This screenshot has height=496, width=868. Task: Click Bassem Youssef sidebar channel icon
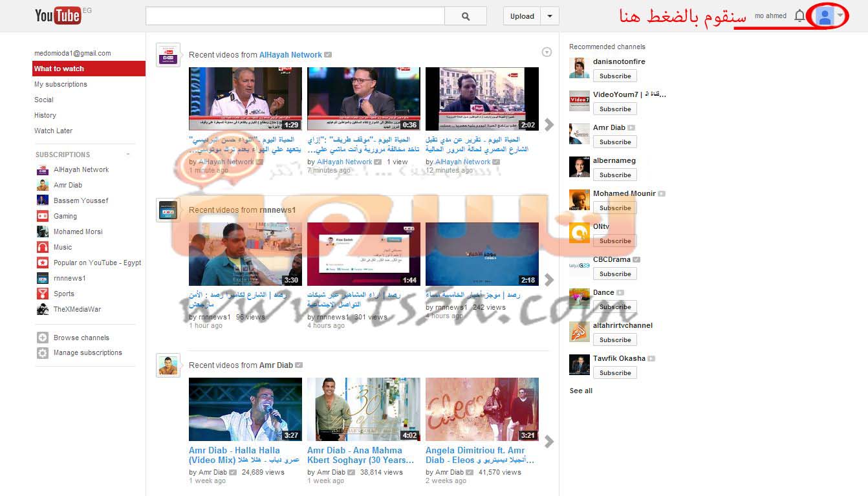click(x=42, y=200)
